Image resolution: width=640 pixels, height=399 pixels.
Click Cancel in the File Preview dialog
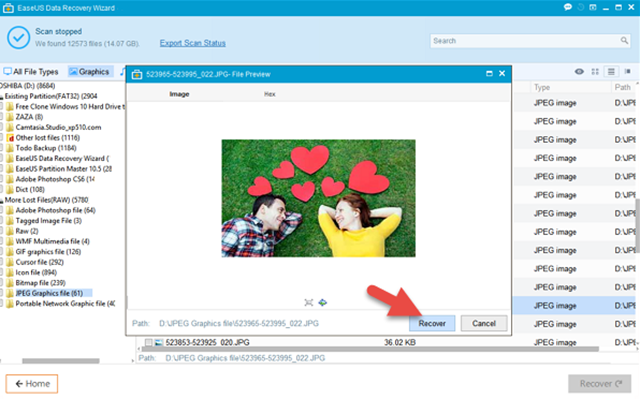[484, 323]
